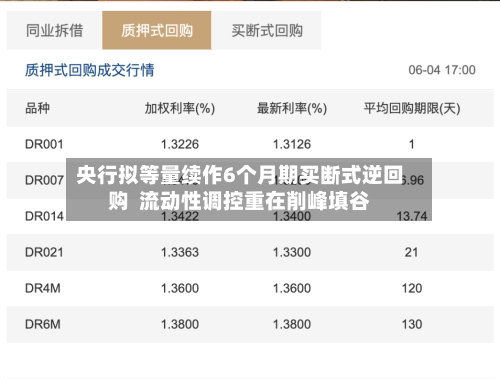The width and height of the screenshot is (500, 379).
Task: Switch to the 同业拆借 tab
Action: 54,30
